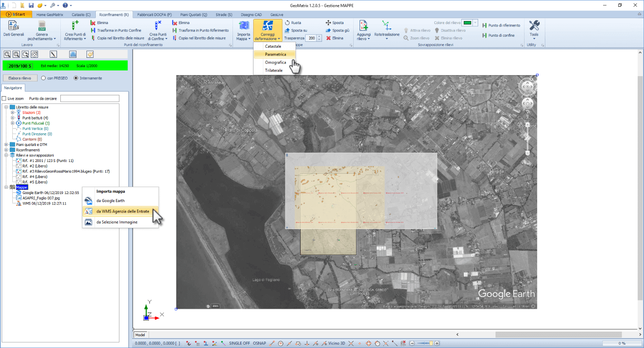Collapse the Libretto delle misure node
The height and width of the screenshot is (348, 644).
[6, 107]
